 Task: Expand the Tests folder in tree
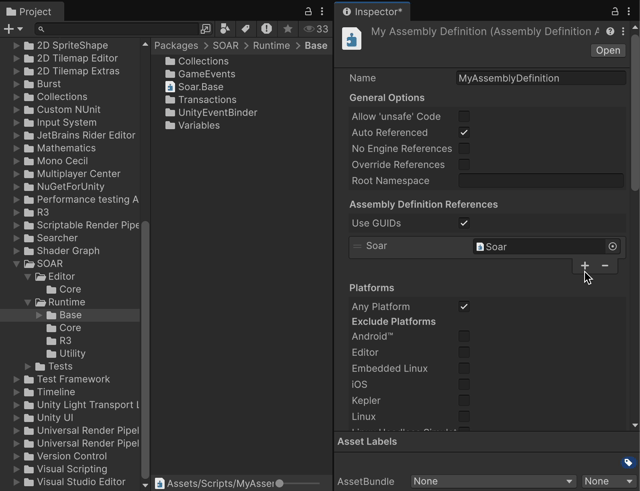(29, 367)
